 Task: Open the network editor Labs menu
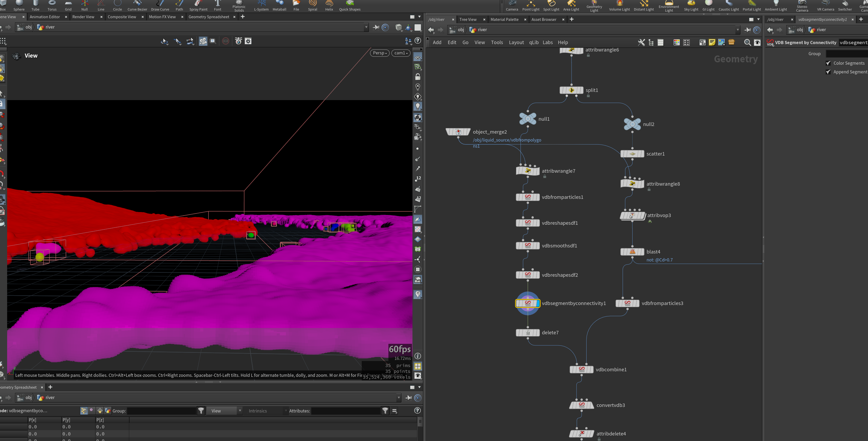coord(547,43)
